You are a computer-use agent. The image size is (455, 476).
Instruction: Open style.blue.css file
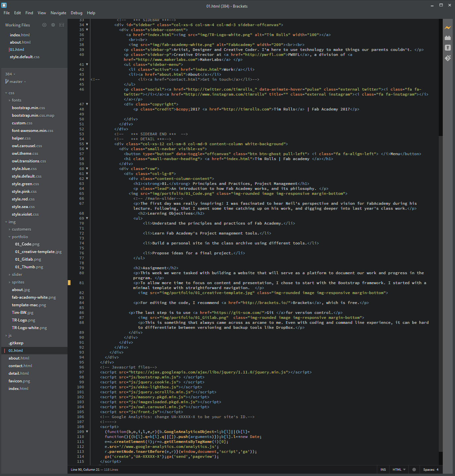pyautogui.click(x=24, y=169)
